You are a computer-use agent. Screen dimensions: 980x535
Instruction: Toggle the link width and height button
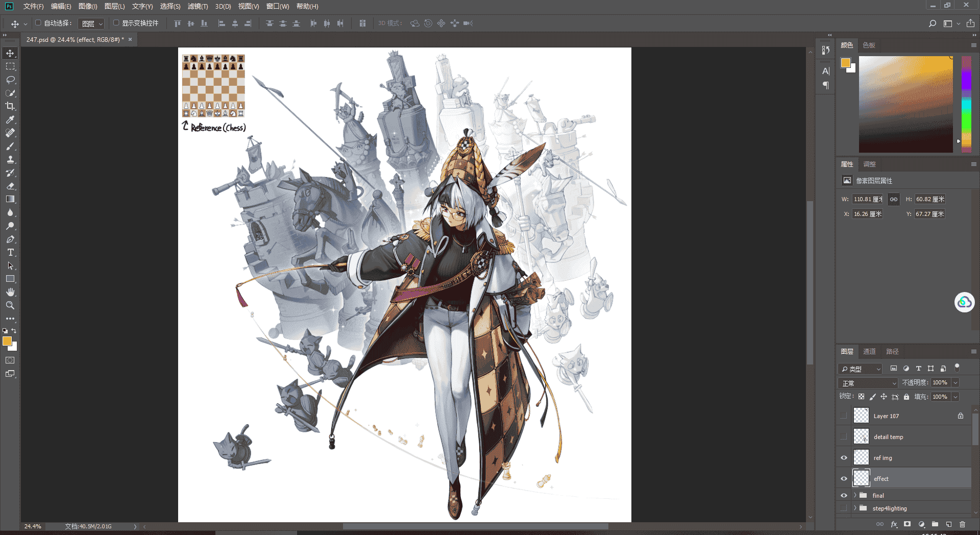(894, 200)
